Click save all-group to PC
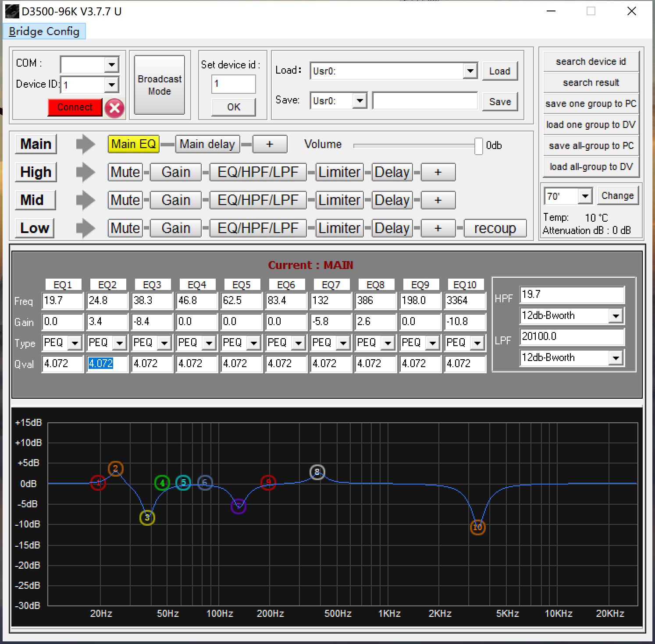This screenshot has height=644, width=655. click(591, 145)
